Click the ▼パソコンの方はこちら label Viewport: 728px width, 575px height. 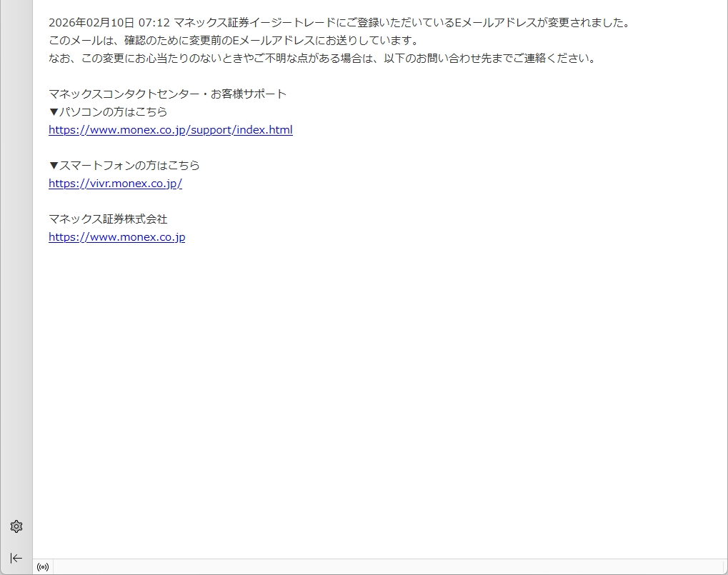coord(108,112)
